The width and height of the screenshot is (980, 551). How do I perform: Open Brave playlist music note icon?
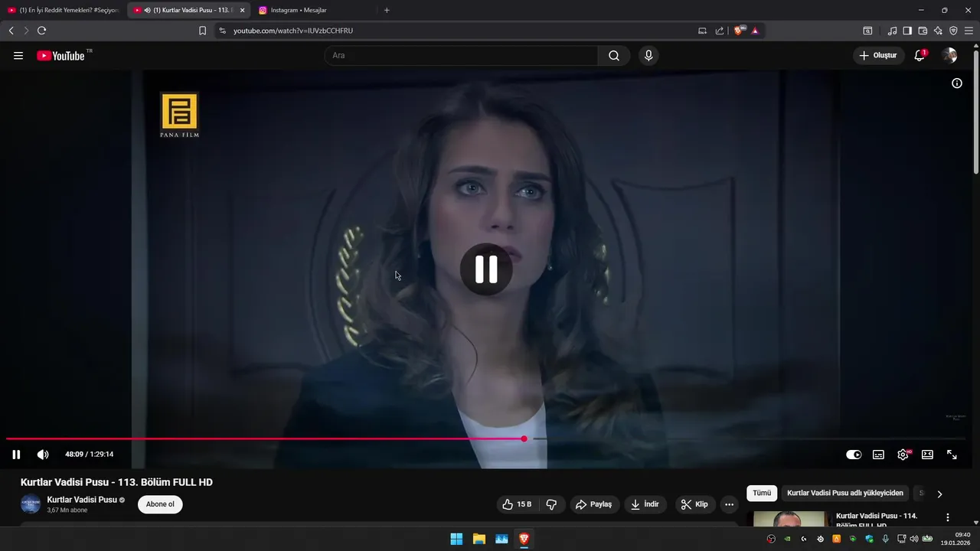click(892, 31)
